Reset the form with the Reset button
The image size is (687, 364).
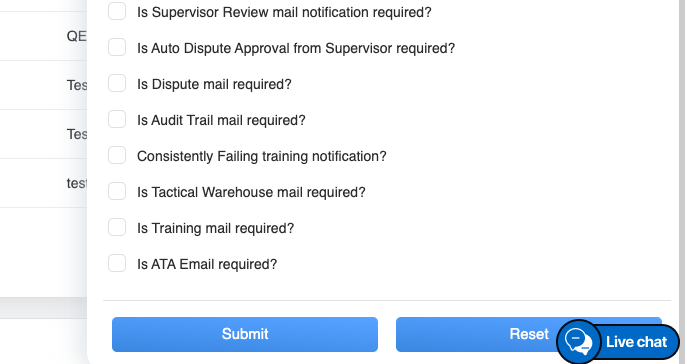(529, 334)
